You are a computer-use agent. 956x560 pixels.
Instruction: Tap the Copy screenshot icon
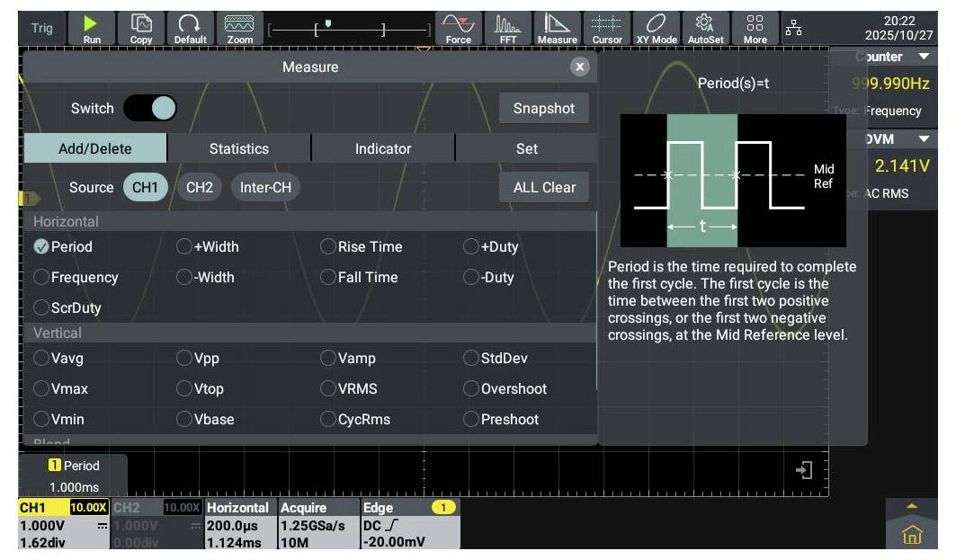141,28
